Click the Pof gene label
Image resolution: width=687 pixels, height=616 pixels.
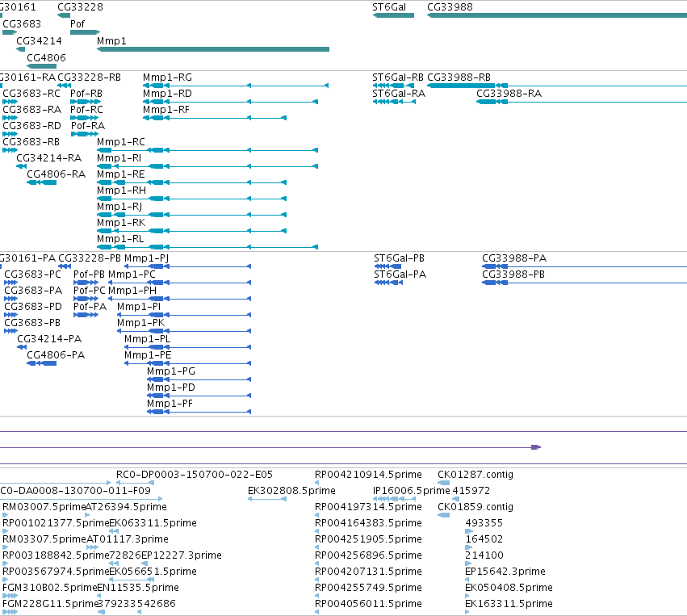(77, 23)
